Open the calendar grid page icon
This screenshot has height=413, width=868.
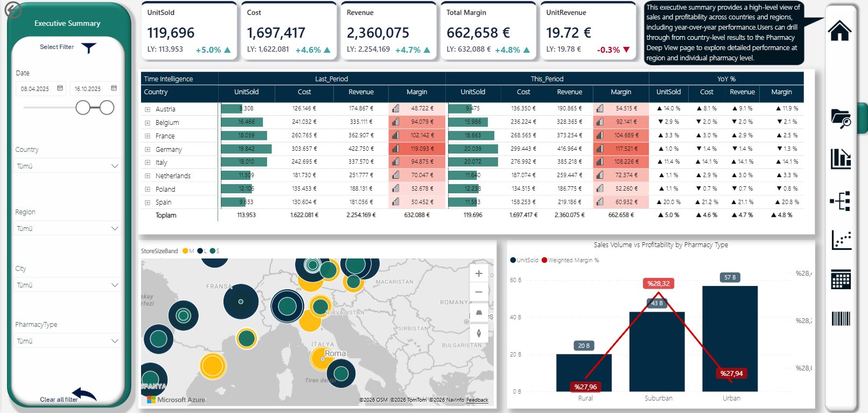841,279
